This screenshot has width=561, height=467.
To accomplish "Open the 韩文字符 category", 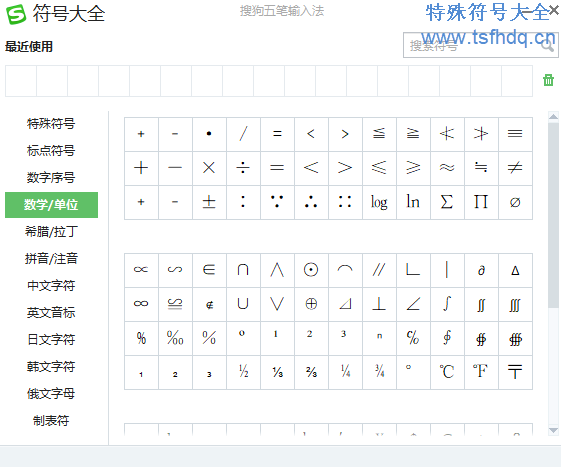I will point(51,366).
